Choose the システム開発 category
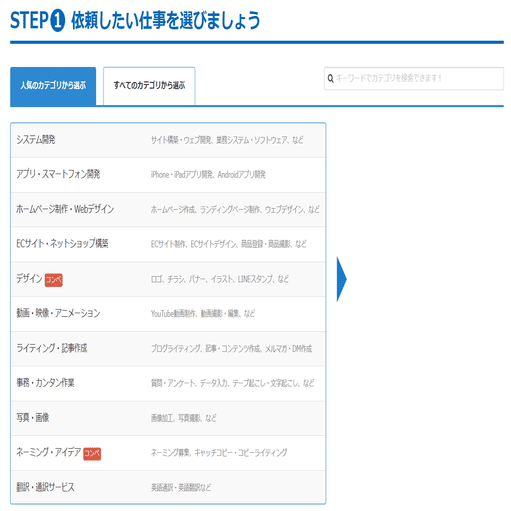The width and height of the screenshot is (511, 511). coord(168,140)
